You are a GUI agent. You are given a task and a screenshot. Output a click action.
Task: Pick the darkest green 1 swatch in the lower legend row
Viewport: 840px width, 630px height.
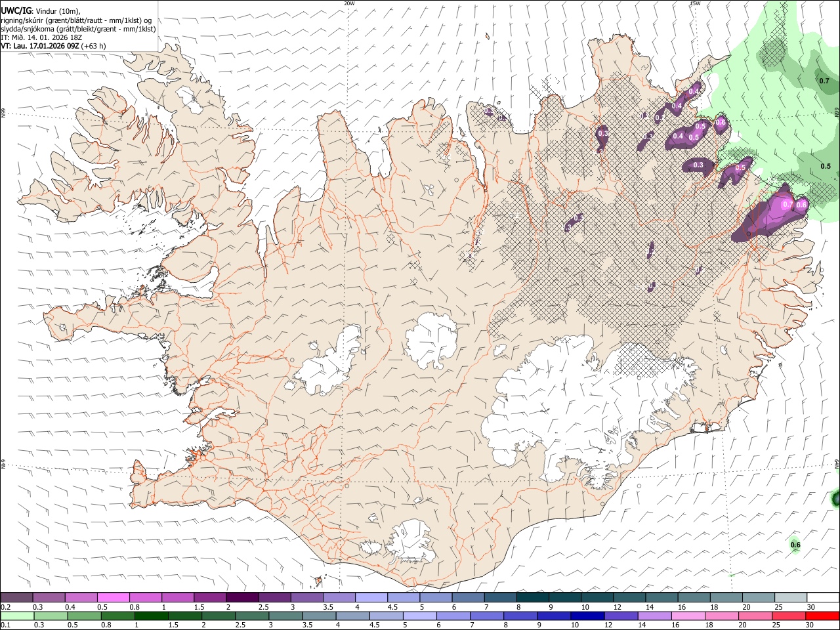point(151,616)
